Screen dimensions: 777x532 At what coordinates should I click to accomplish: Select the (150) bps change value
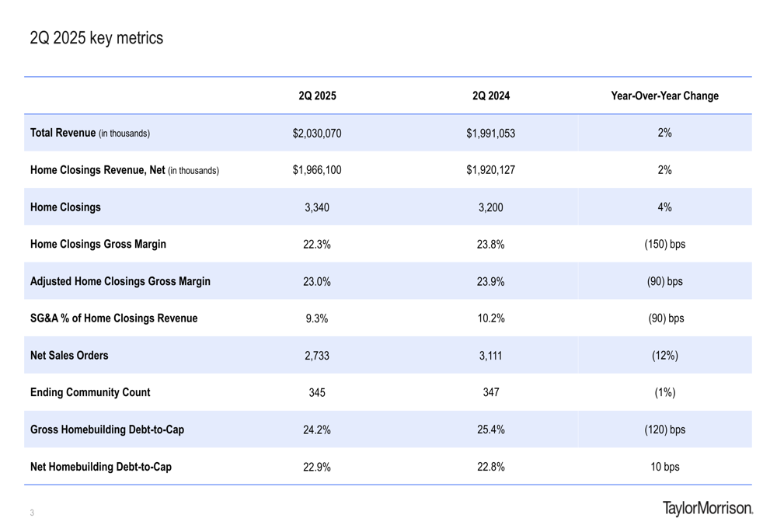(x=664, y=244)
